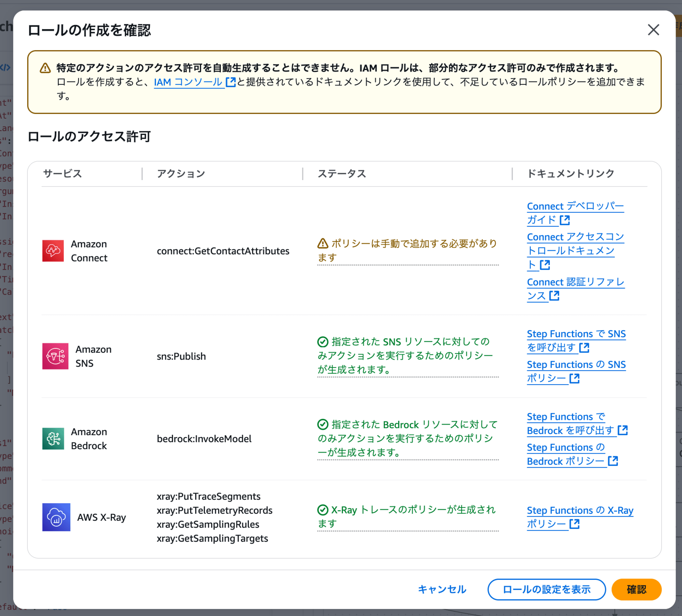The height and width of the screenshot is (616, 682).
Task: Click the green check icon in X-Ray status
Action: [323, 510]
